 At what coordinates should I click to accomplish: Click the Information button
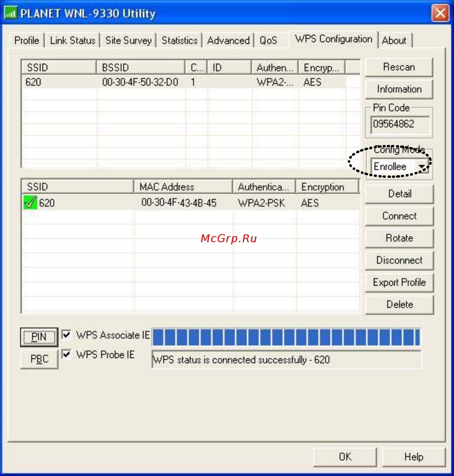coord(399,89)
